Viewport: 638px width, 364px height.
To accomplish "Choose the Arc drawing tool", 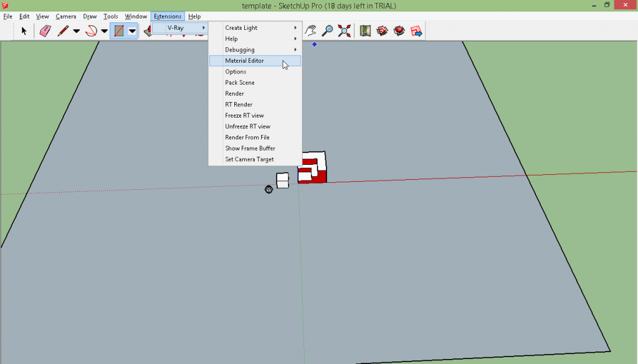I will tap(90, 30).
